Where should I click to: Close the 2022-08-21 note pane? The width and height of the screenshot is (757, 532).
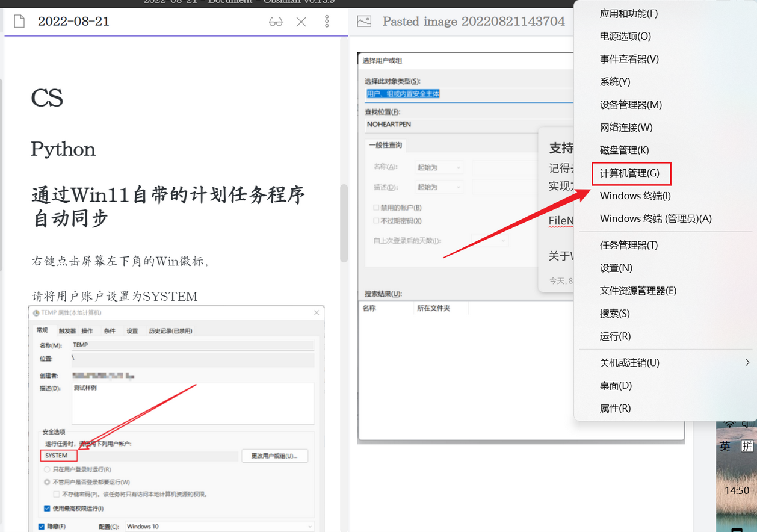(x=301, y=22)
